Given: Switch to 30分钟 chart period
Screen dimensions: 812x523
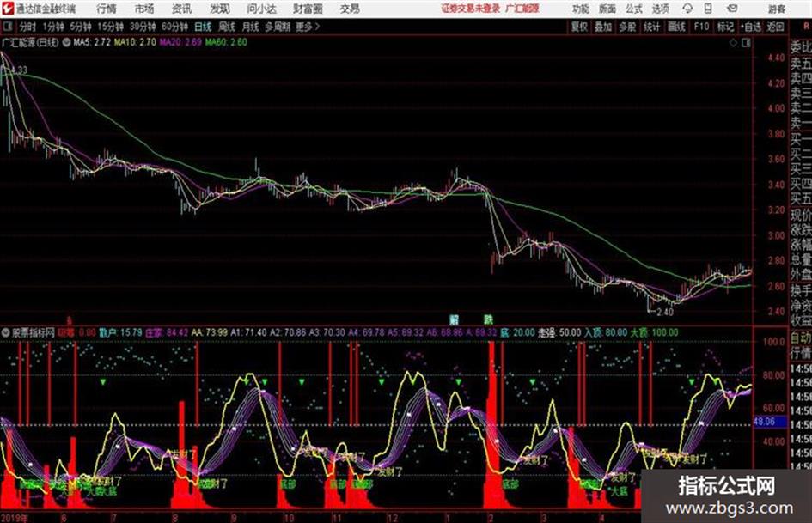Looking at the screenshot, I should [x=143, y=27].
